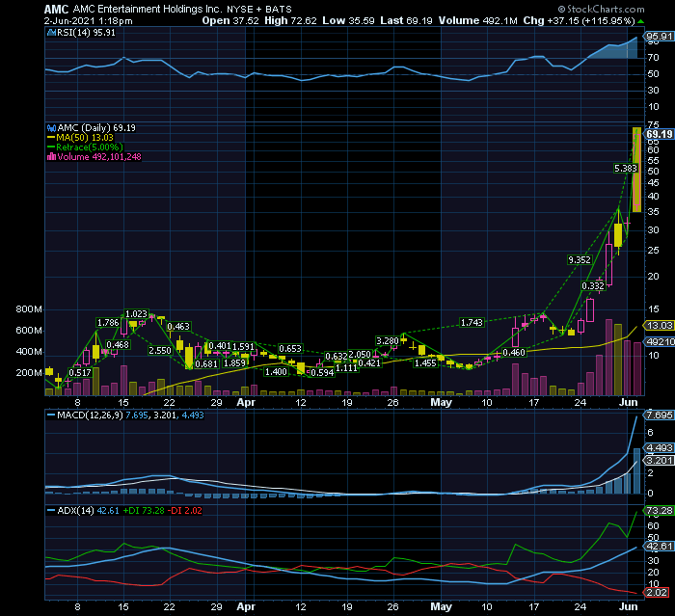Click the 0.460 retracement label

pos(514,353)
